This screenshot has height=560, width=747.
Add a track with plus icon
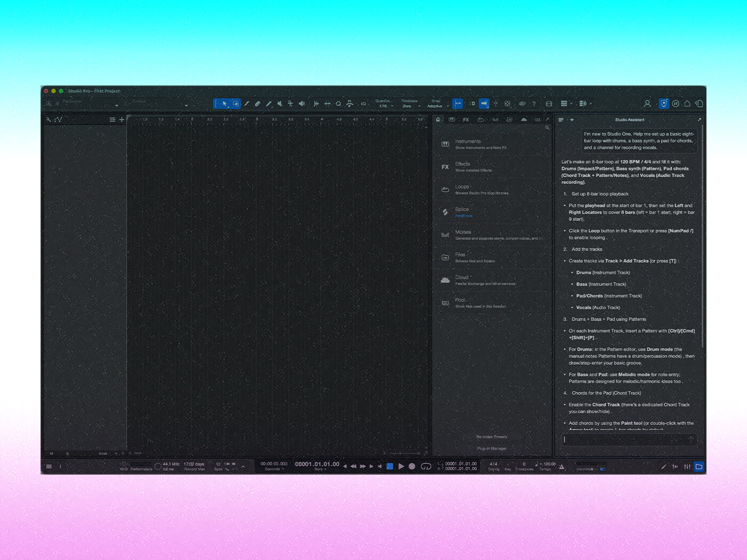point(122,119)
